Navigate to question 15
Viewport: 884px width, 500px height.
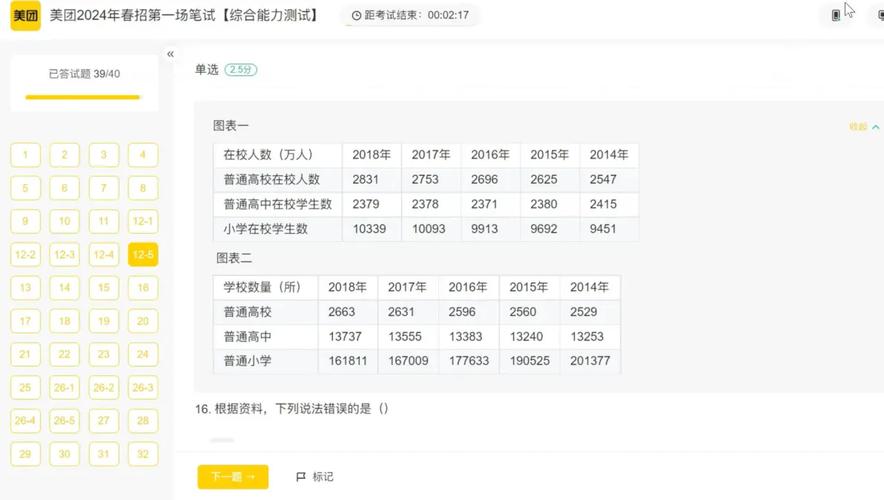tap(104, 288)
